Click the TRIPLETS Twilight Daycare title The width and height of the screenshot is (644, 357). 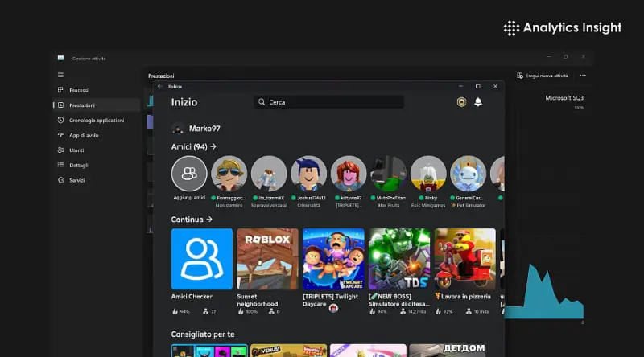point(331,300)
